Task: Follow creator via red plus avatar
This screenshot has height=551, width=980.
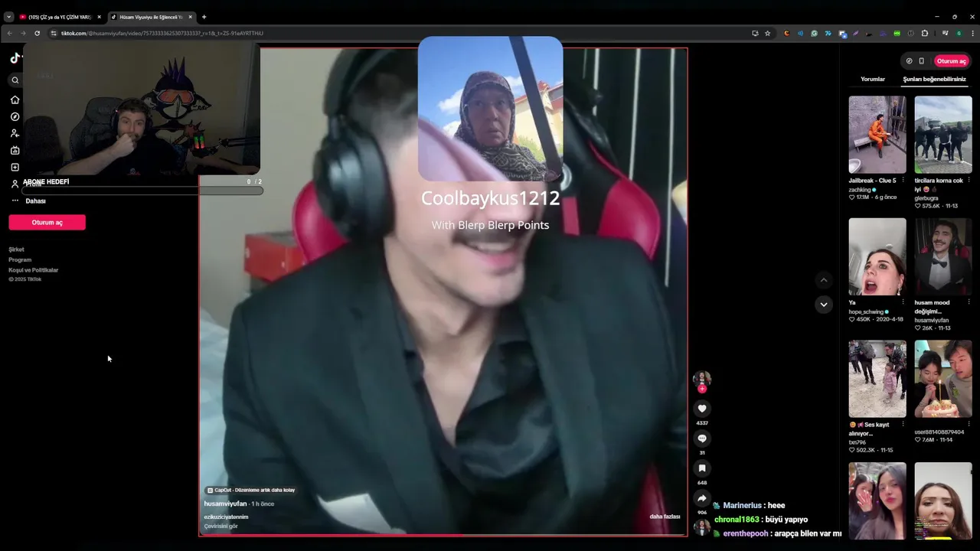Action: click(x=701, y=389)
